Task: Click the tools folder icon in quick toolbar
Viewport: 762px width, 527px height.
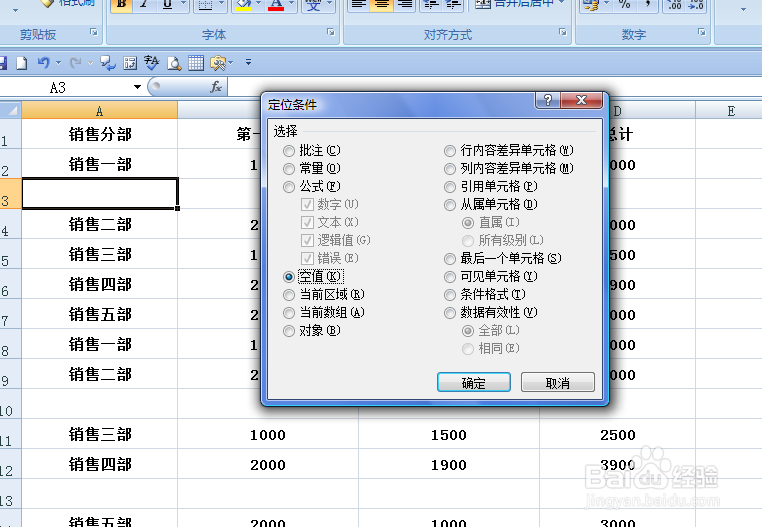Action: (218, 63)
